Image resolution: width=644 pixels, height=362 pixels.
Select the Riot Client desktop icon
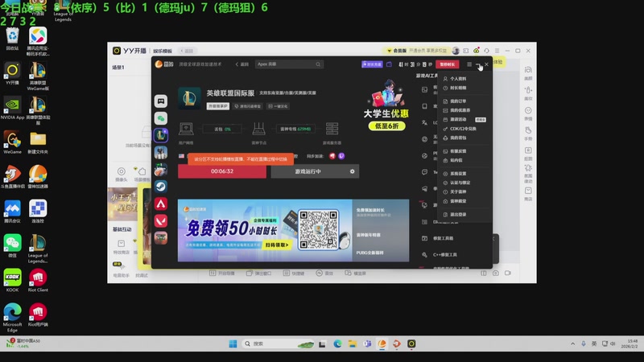pos(38,281)
